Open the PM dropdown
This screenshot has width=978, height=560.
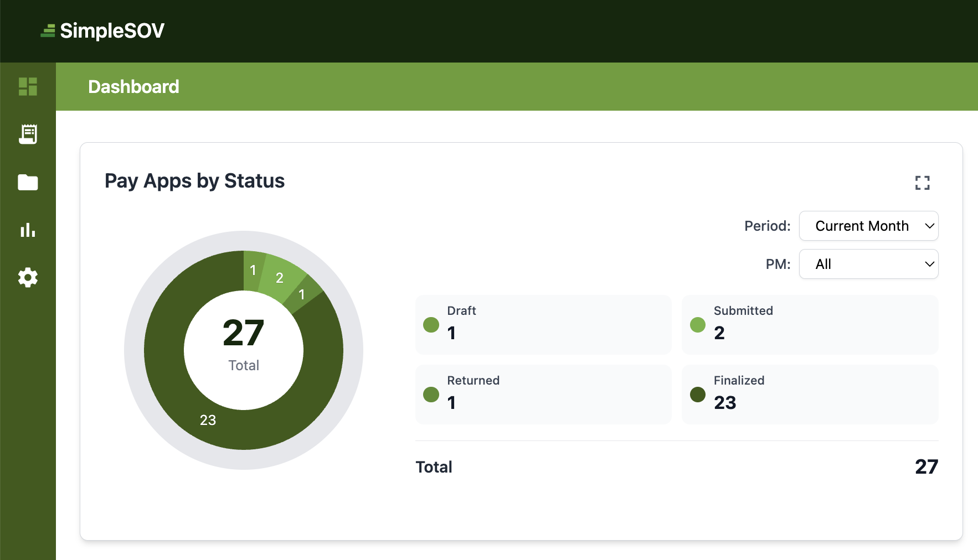point(868,264)
